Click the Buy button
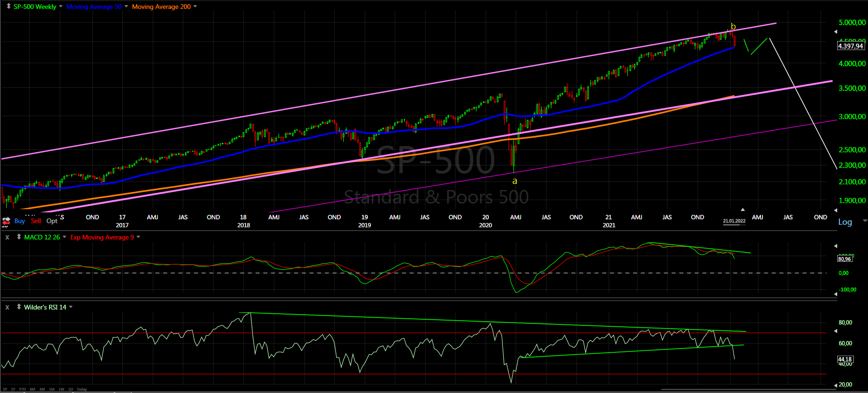The width and height of the screenshot is (868, 393). tap(20, 221)
